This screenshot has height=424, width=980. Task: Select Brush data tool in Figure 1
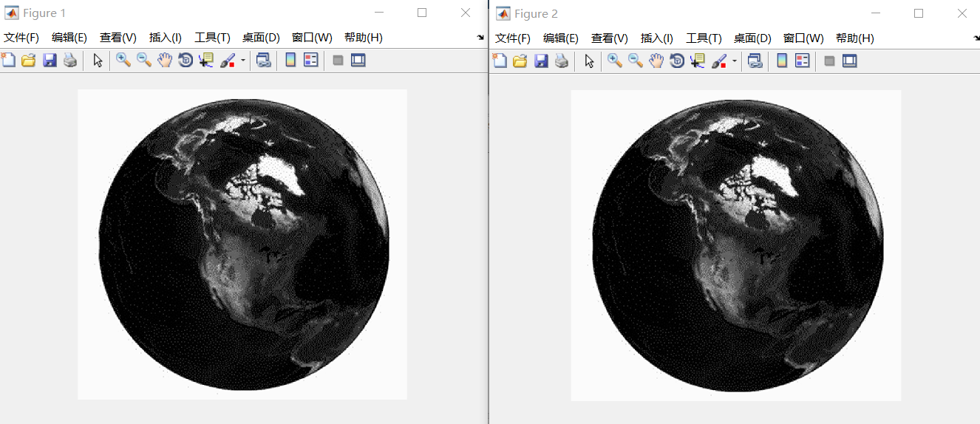pyautogui.click(x=228, y=61)
